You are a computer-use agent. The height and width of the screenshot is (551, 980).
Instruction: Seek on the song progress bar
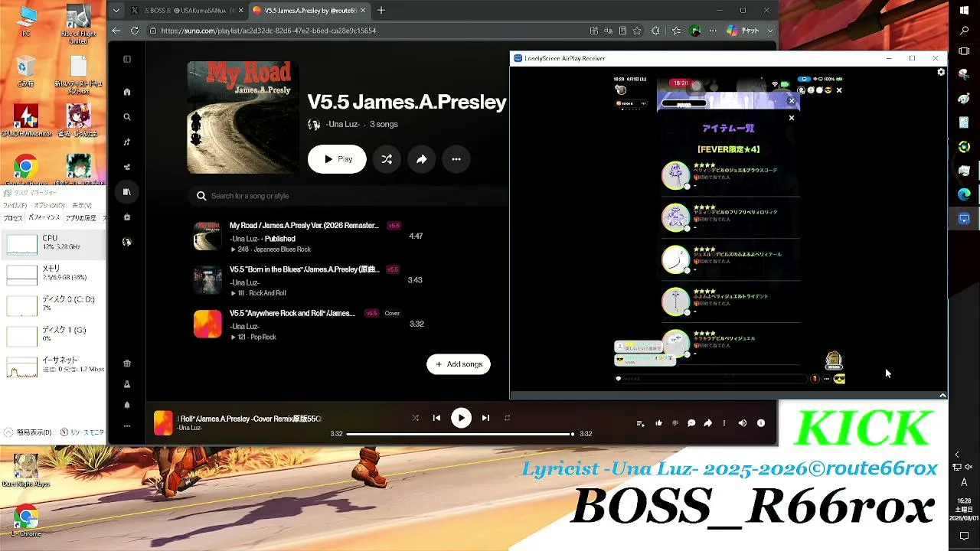click(x=459, y=434)
